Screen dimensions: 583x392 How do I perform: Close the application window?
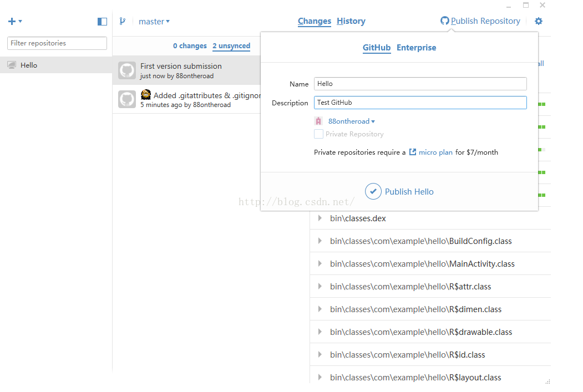point(543,5)
